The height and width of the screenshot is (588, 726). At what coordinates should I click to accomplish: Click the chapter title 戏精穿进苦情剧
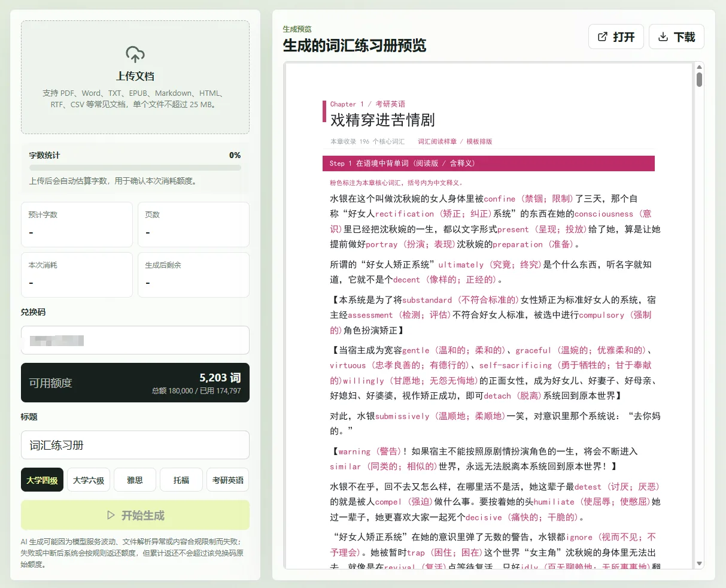382,120
